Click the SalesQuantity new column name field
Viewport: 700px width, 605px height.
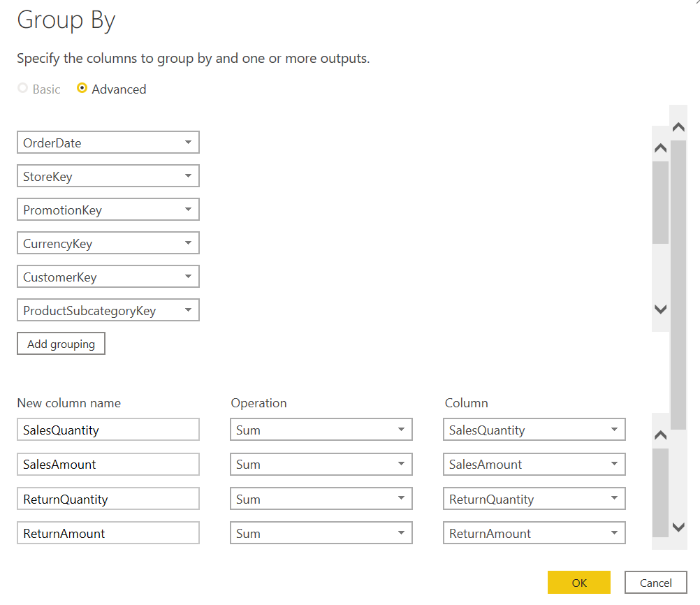108,430
